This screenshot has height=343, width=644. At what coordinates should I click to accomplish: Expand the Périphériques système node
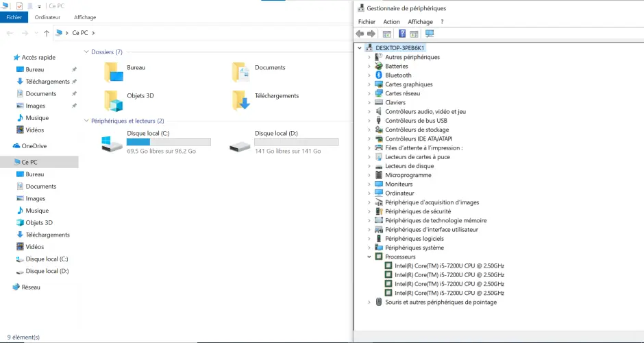click(x=369, y=248)
